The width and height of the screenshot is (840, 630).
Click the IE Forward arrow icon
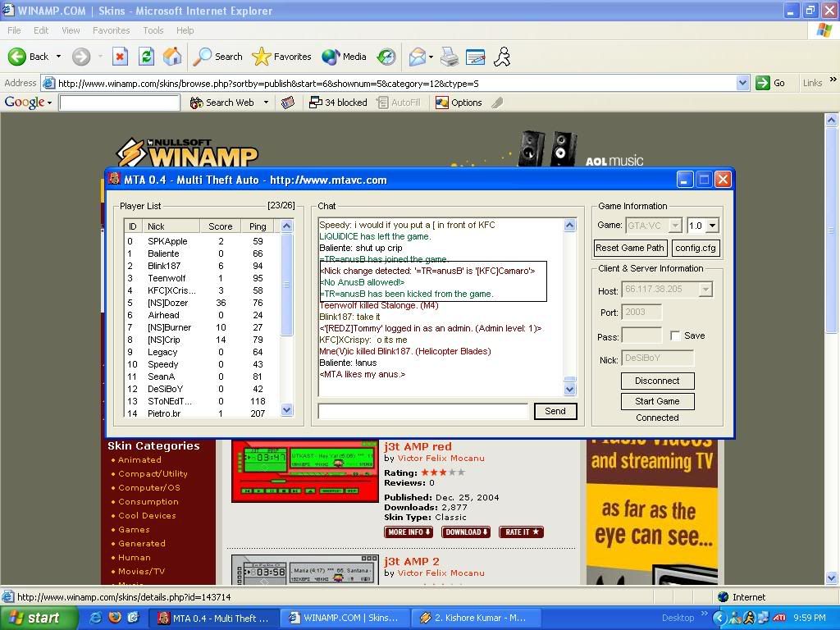pyautogui.click(x=81, y=57)
